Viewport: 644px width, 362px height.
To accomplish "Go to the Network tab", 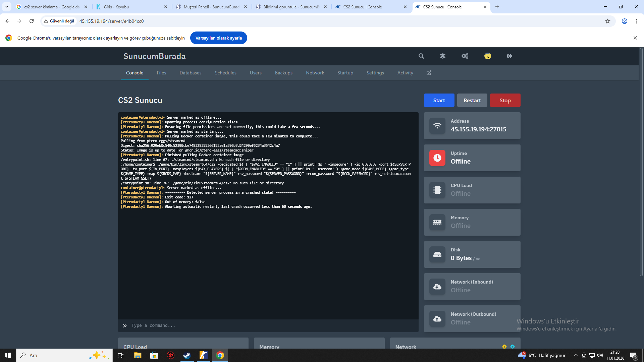I will pyautogui.click(x=315, y=73).
